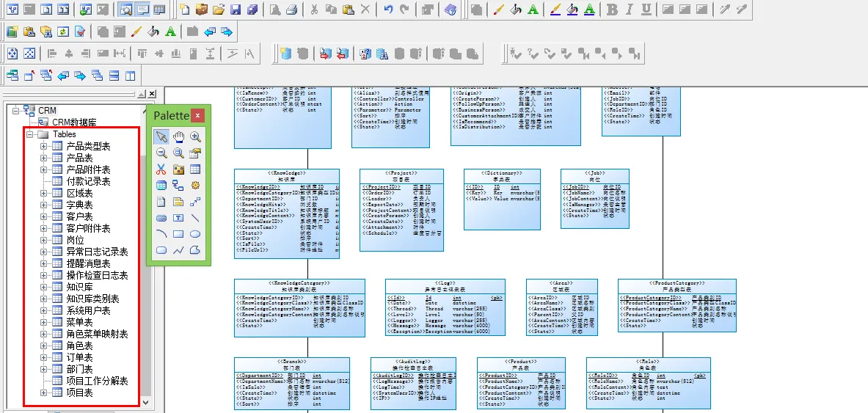Click the Save icon in the toolbar
868x413 pixels.
point(236,10)
